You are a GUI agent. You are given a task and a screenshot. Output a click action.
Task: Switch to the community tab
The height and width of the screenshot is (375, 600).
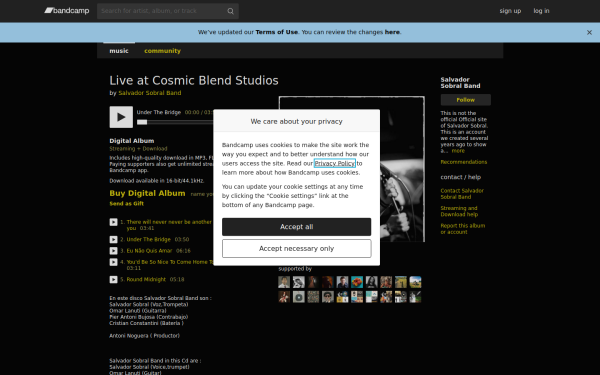point(162,51)
